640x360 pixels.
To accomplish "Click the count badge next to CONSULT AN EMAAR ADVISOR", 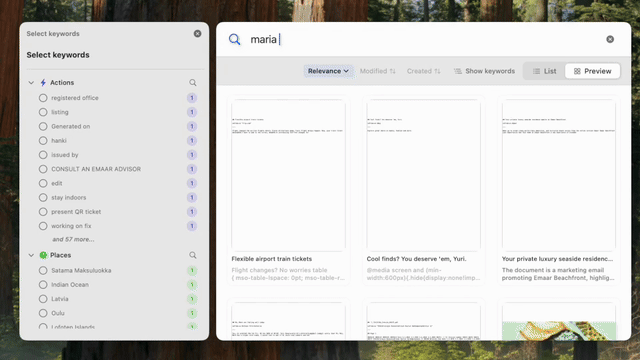I will click(x=192, y=169).
